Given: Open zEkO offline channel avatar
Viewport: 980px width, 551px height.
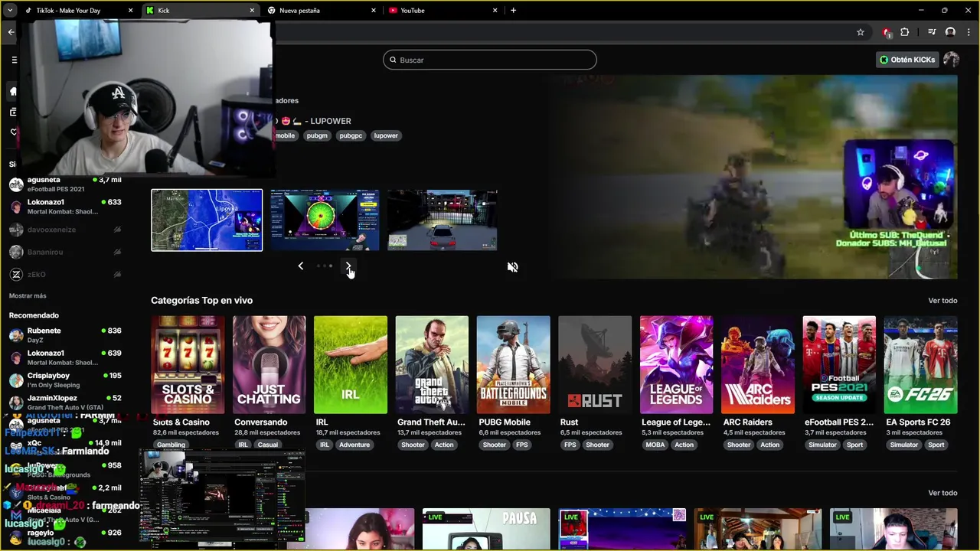Looking at the screenshot, I should pyautogui.click(x=16, y=274).
